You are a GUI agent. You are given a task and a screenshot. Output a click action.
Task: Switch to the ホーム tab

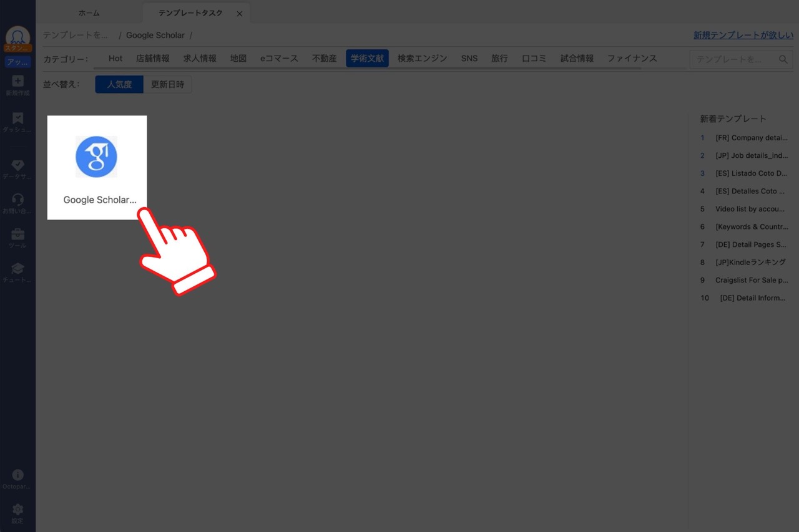[89, 13]
